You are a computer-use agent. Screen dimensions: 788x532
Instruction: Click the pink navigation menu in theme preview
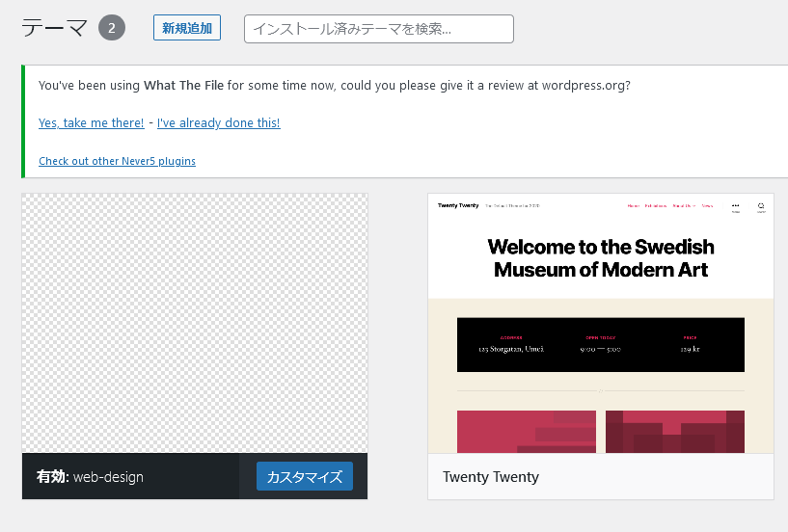[669, 205]
